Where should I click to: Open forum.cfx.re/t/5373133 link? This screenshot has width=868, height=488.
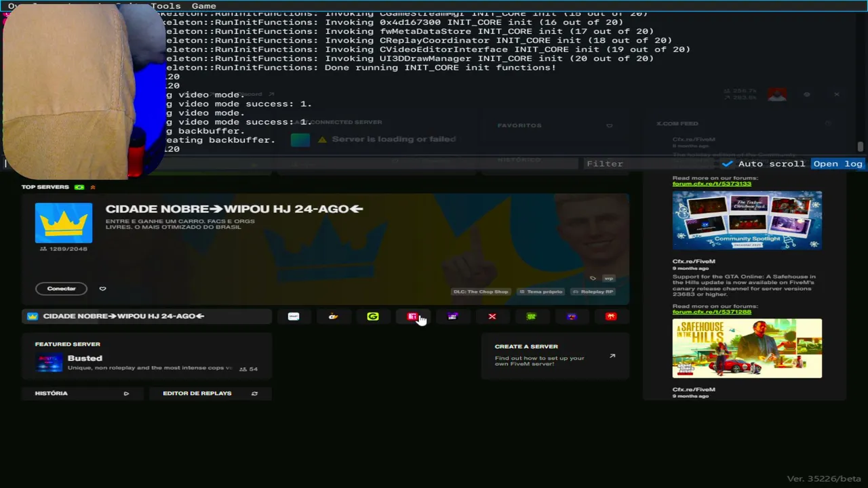click(712, 184)
